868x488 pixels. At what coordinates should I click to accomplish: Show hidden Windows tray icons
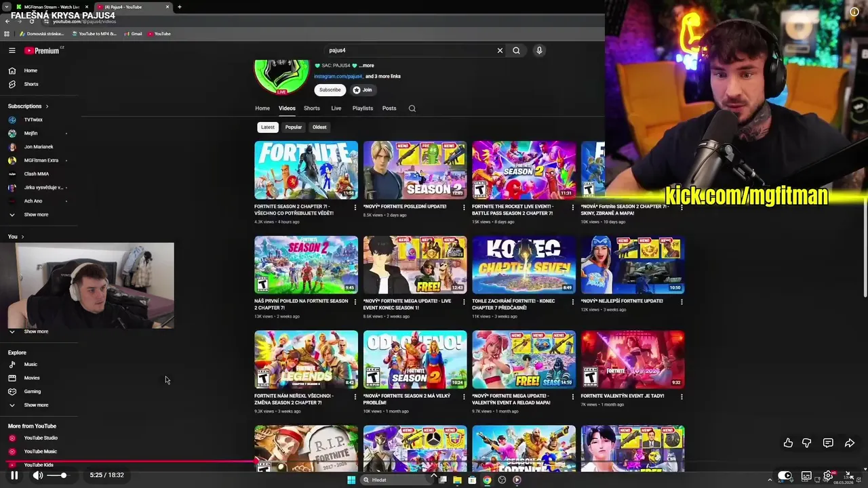pyautogui.click(x=769, y=480)
